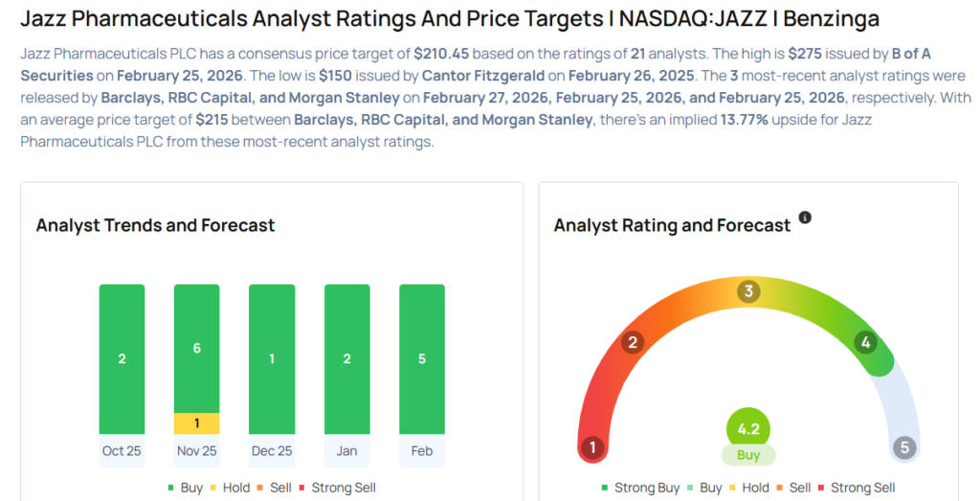Click the gauge marker numbered 2
This screenshot has width=980, height=501.
coord(632,342)
